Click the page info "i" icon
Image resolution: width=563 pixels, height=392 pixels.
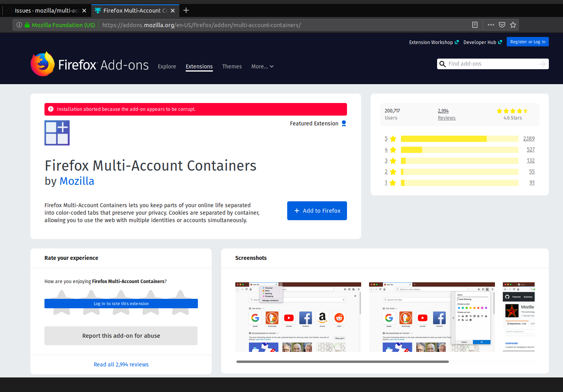[x=19, y=24]
